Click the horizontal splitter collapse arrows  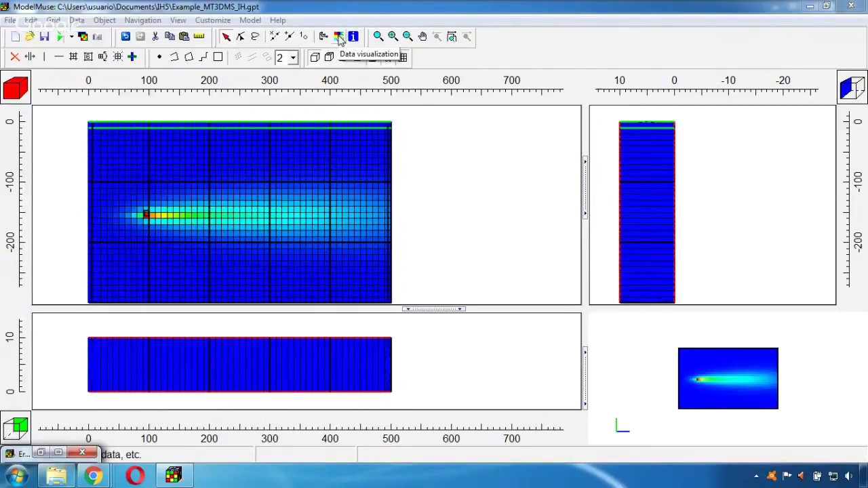click(x=433, y=309)
